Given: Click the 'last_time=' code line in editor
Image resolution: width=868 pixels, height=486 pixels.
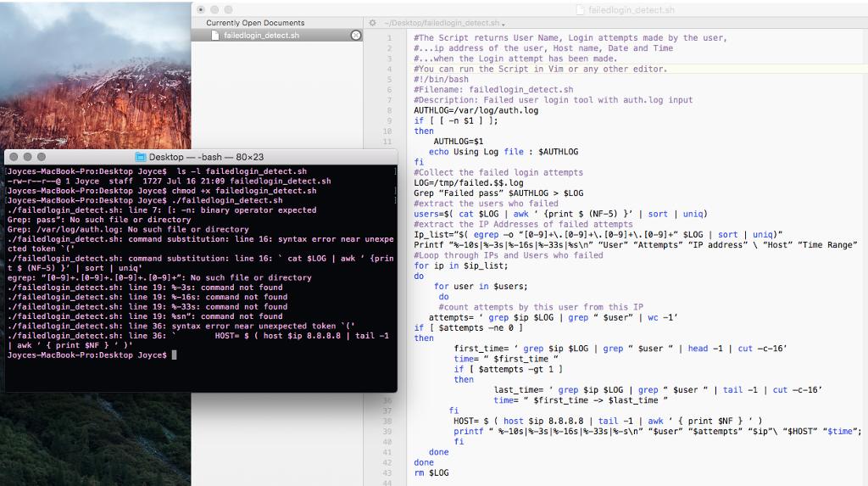Looking at the screenshot, I should [658, 390].
